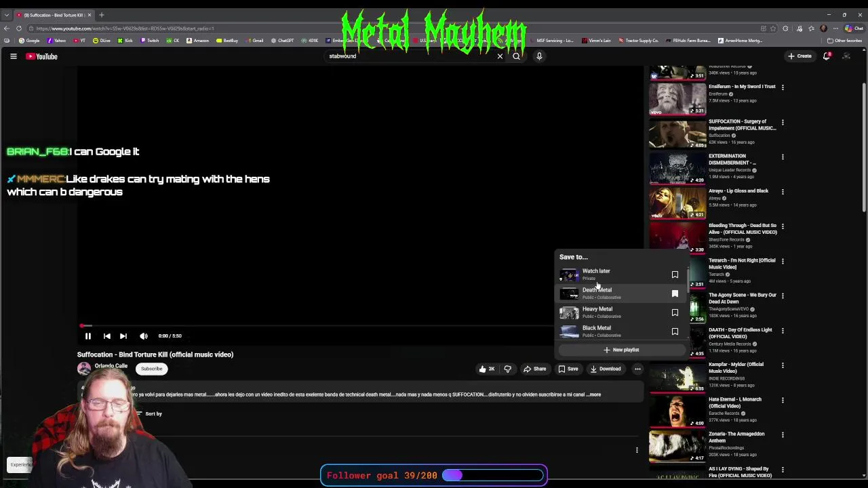Open options for DAATH Day of Endless Light
The width and height of the screenshot is (868, 488).
pyautogui.click(x=783, y=331)
